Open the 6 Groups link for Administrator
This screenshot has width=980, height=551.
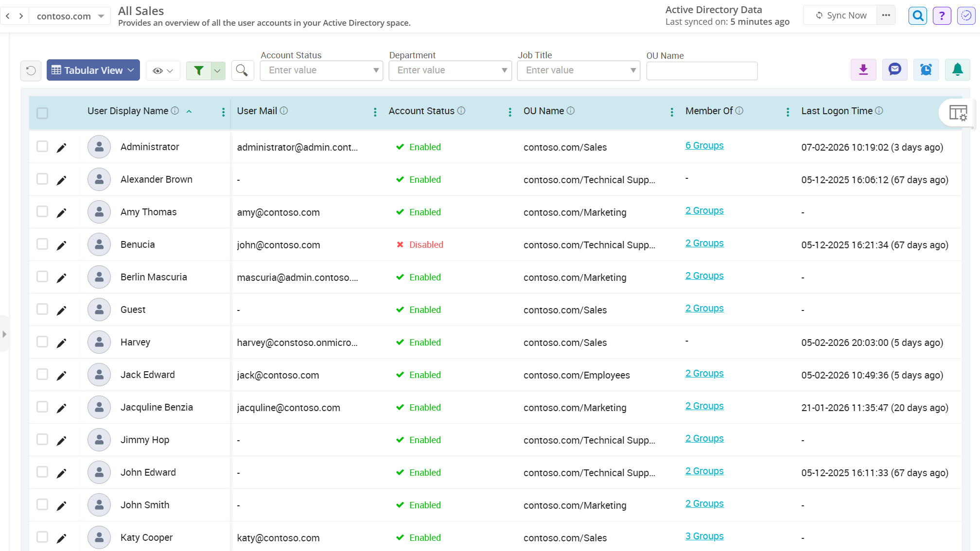[704, 145]
